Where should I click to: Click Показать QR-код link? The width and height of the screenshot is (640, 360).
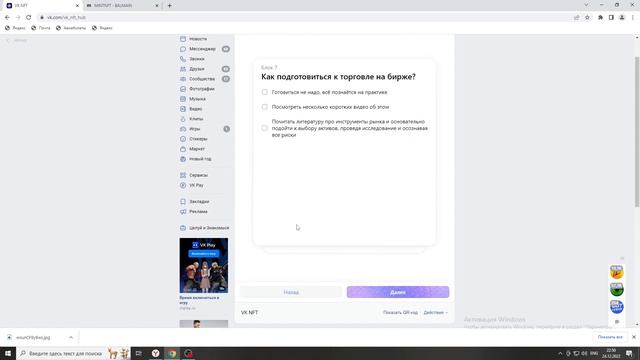click(x=400, y=313)
